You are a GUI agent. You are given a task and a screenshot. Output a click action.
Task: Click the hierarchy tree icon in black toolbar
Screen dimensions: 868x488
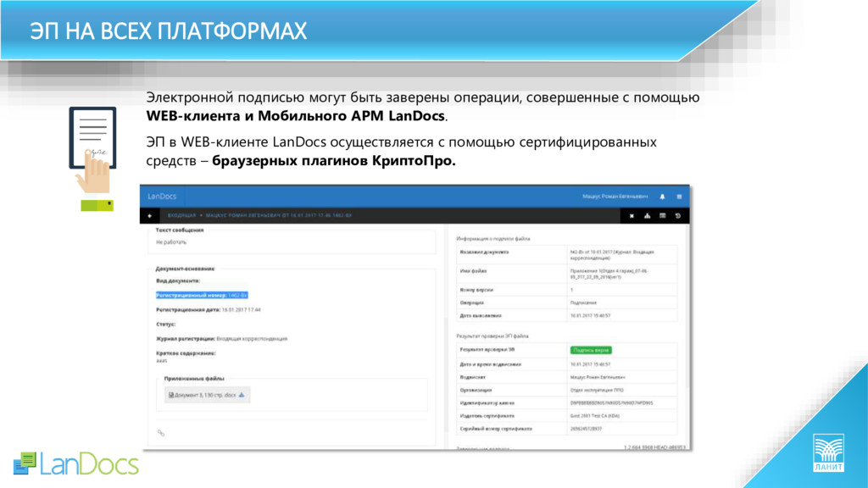pos(647,216)
